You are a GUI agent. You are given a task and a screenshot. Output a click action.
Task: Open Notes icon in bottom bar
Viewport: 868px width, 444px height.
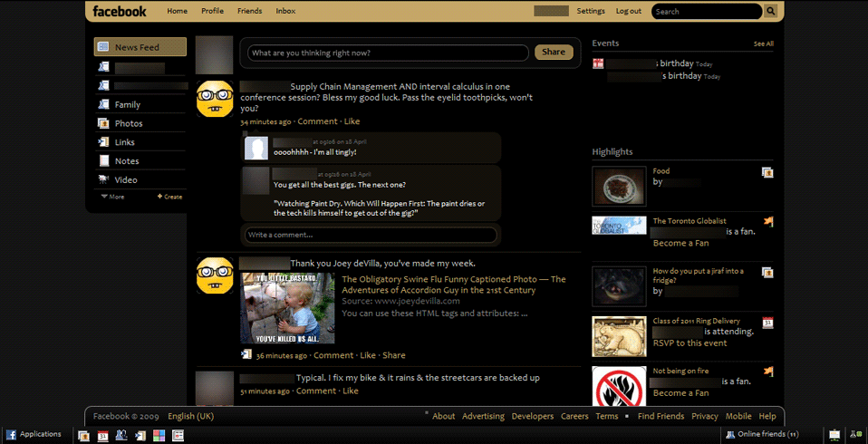[178, 436]
